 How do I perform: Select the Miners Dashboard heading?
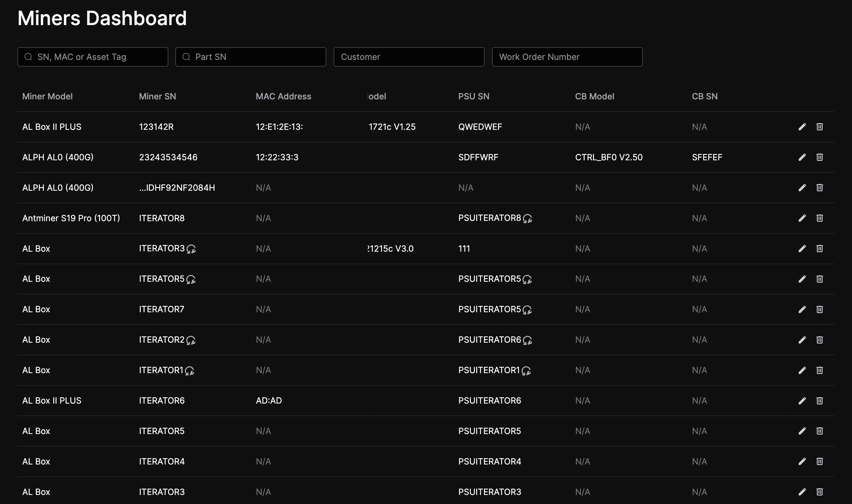point(102,18)
